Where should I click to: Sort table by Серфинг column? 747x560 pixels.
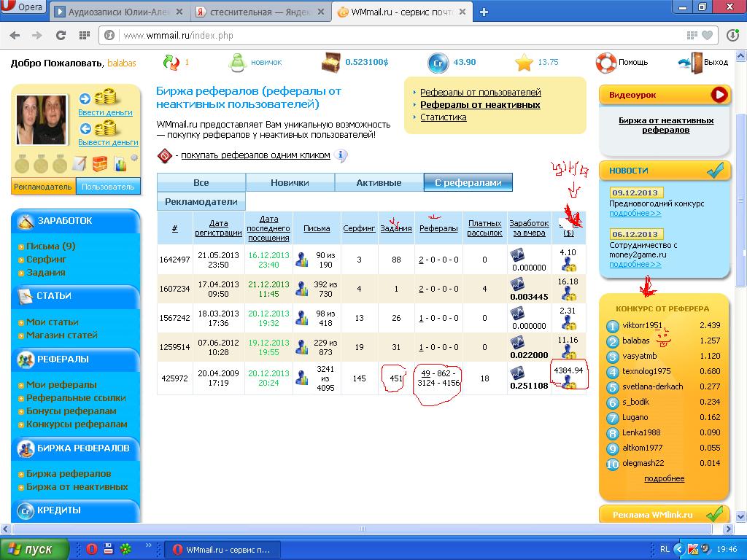click(359, 228)
